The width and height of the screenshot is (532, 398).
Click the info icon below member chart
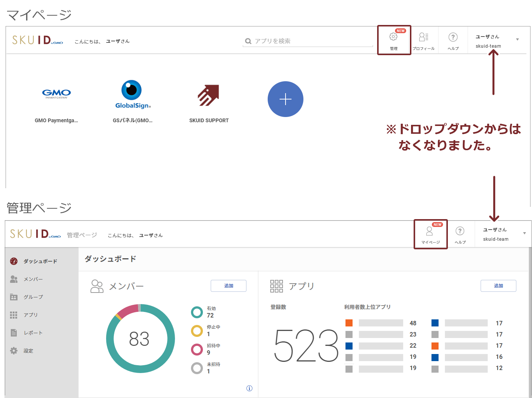[x=249, y=388]
